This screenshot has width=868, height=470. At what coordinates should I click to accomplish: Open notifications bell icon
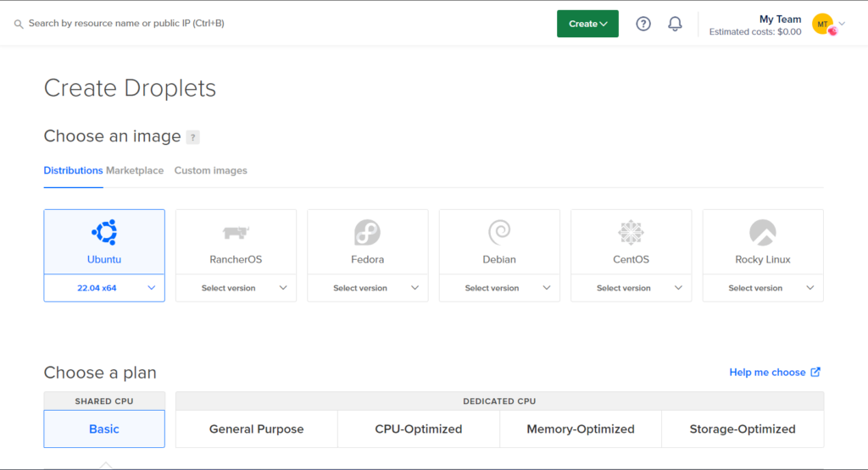point(675,24)
